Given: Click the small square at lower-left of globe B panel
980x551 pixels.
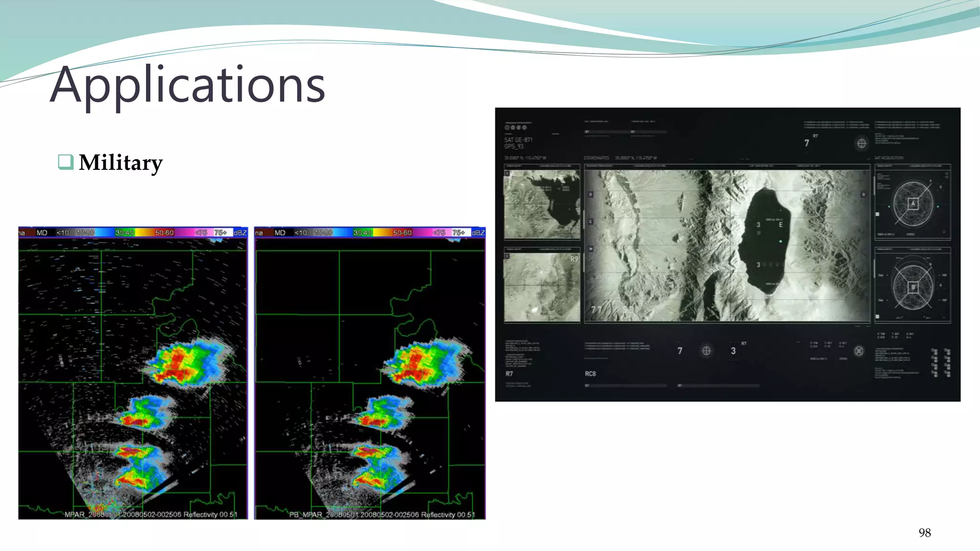Looking at the screenshot, I should click(877, 317).
